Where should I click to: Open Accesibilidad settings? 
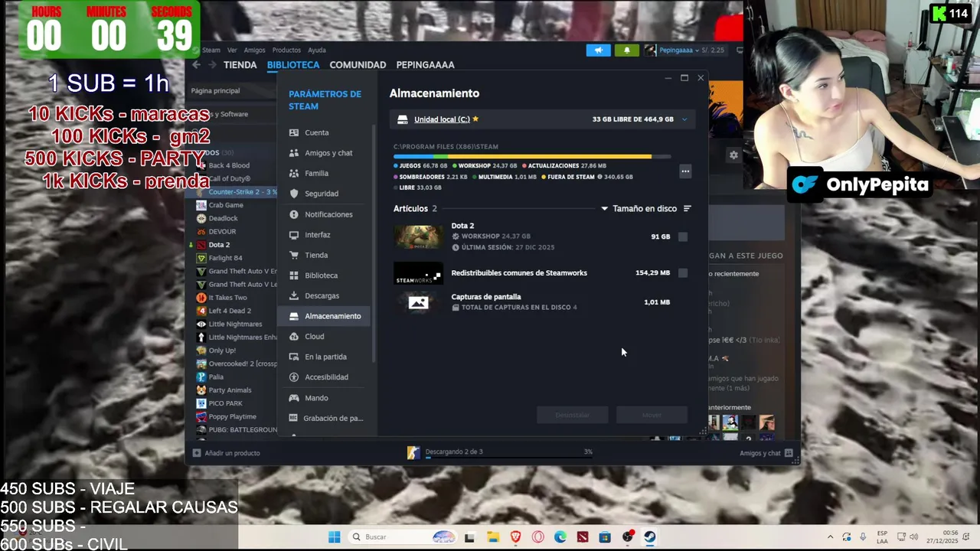[325, 377]
